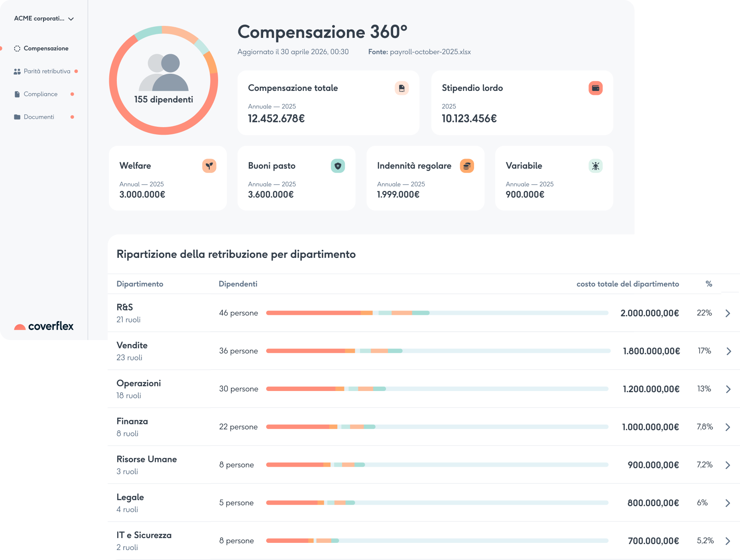Viewport: 740px width, 560px height.
Task: Click the Stipendio lordo wallet icon
Action: (595, 88)
